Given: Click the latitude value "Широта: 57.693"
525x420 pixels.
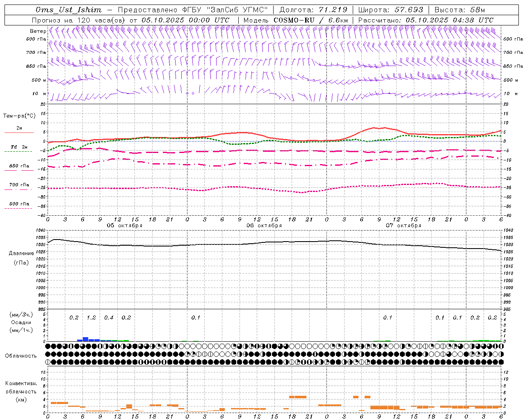Looking at the screenshot, I should click(x=390, y=10).
